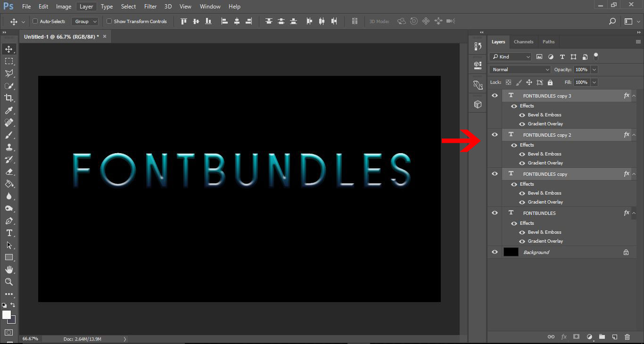Select the Crop tool
The width and height of the screenshot is (644, 344).
coord(9,98)
